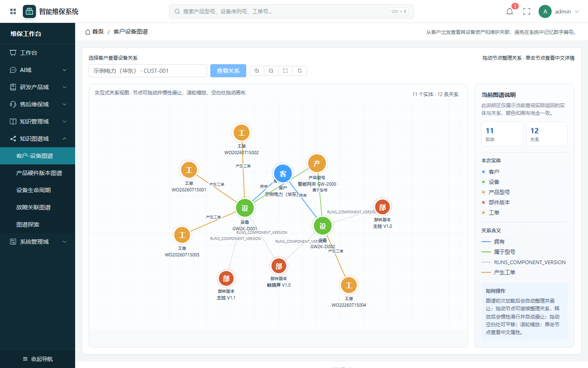This screenshot has width=588, height=368.
Task: Click the 首页 breadcrumb link
Action: point(94,31)
